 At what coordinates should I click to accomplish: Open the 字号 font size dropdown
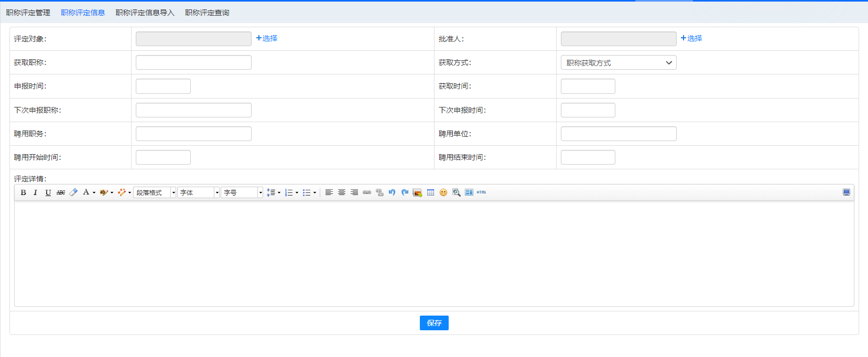(242, 192)
